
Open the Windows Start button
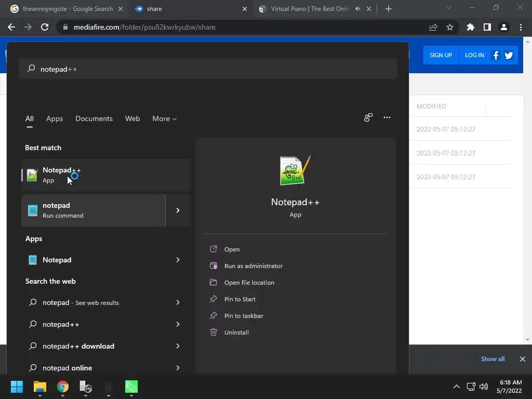click(17, 387)
